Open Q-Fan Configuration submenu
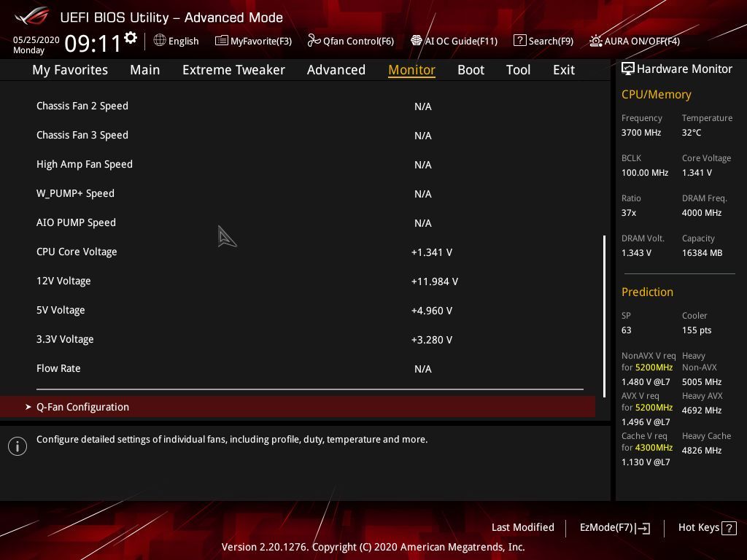This screenshot has height=560, width=747. [x=298, y=407]
